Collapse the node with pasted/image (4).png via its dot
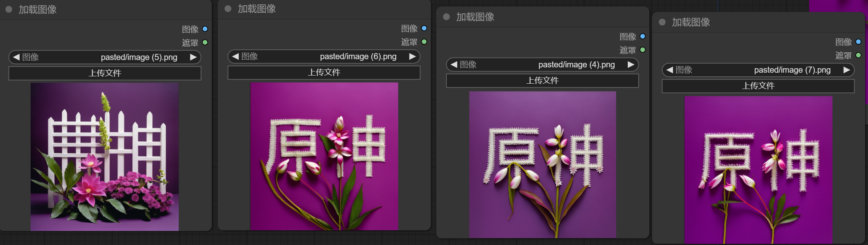 446,17
